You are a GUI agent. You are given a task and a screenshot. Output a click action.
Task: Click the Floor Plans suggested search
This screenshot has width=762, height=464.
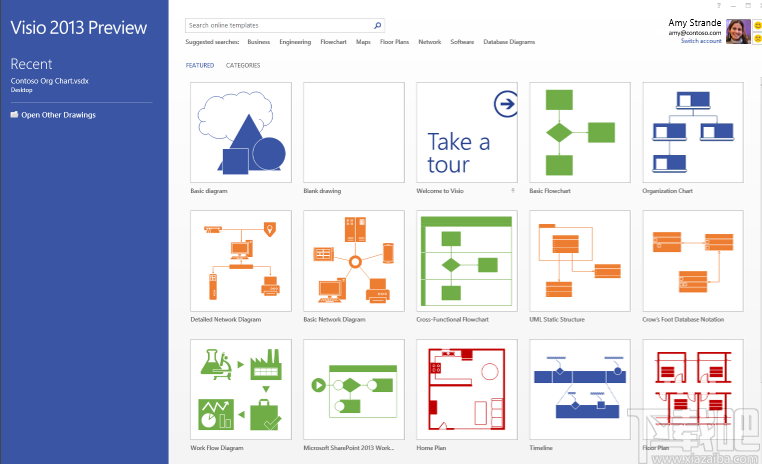[x=394, y=42]
